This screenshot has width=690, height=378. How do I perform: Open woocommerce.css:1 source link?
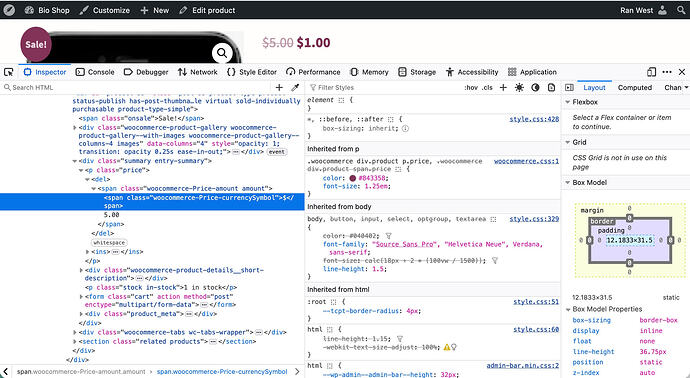526,161
